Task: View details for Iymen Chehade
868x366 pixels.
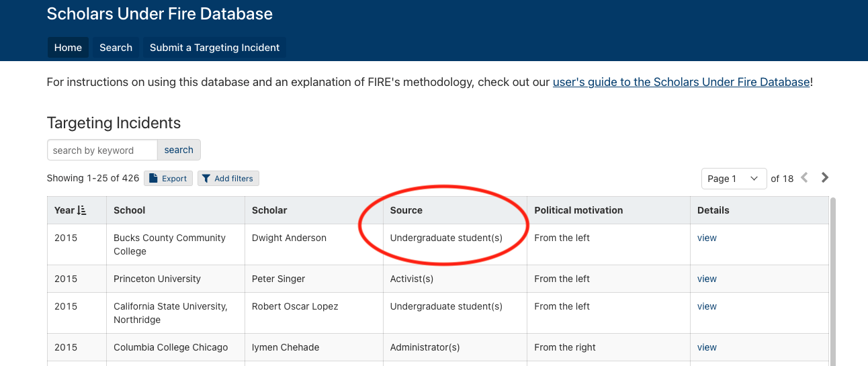Action: (707, 347)
